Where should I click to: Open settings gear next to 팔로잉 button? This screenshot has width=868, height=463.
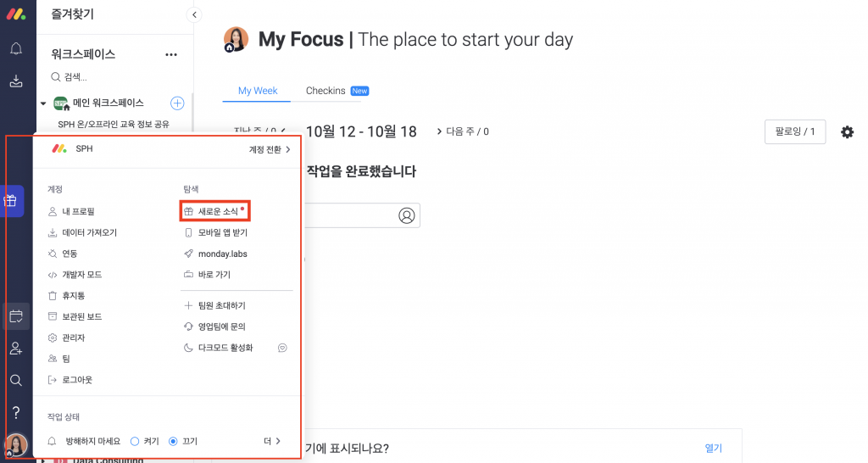[x=847, y=131]
